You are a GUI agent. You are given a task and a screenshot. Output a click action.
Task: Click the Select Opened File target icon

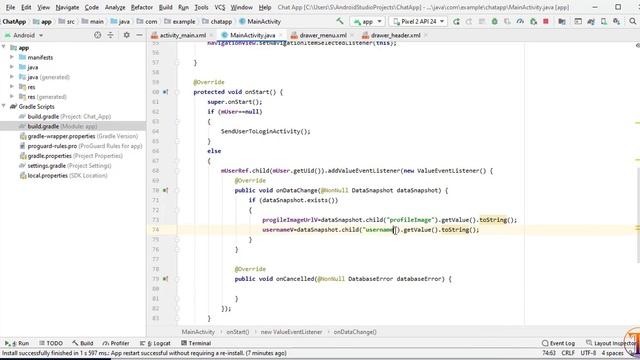98,36
